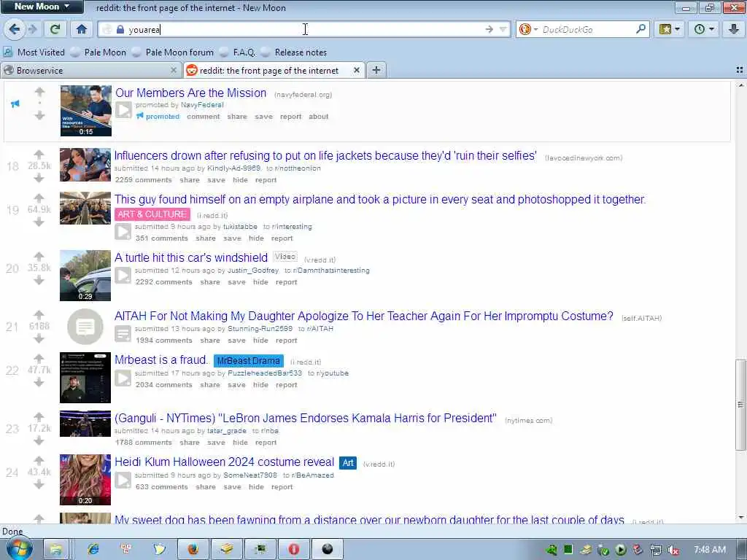Click the search magnifier icon

tap(640, 29)
